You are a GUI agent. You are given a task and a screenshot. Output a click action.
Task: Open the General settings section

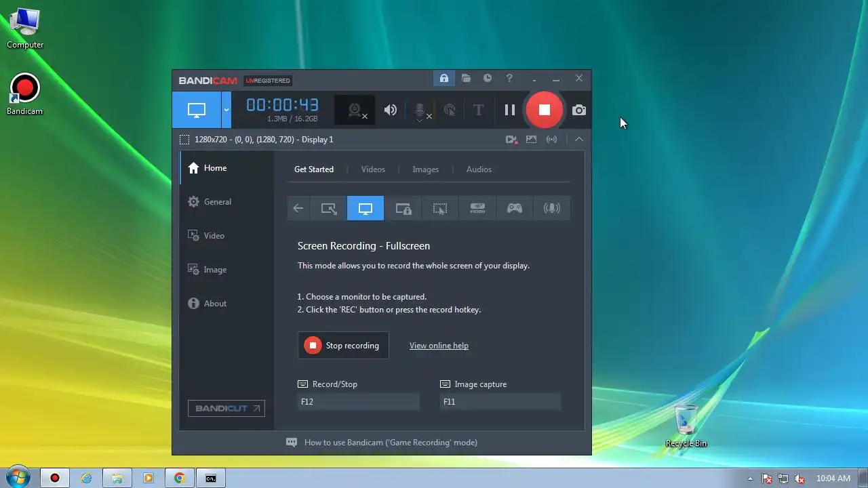point(226,202)
